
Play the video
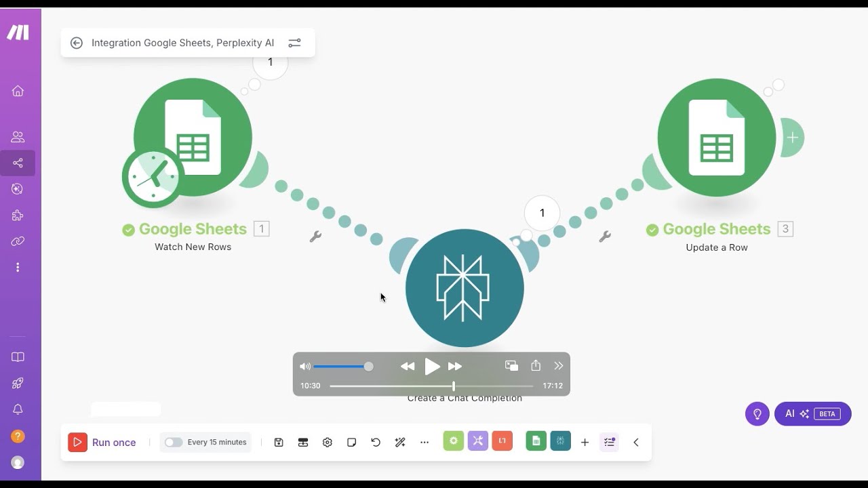click(432, 367)
